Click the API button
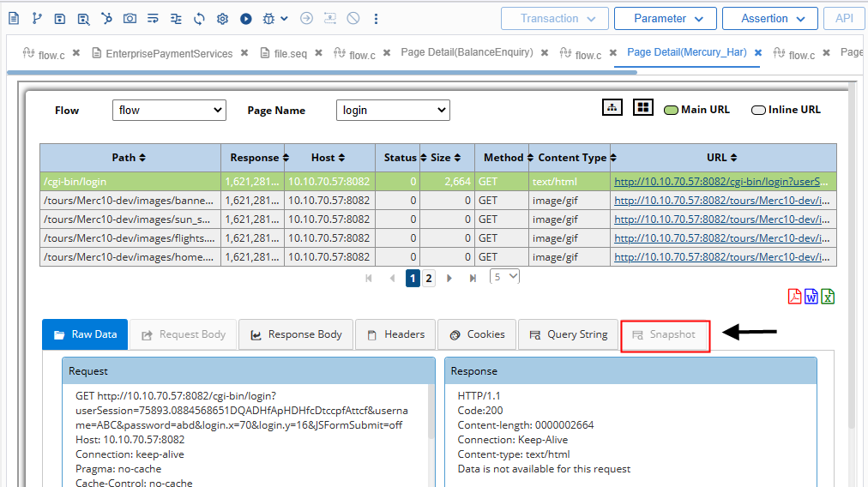Screen dimensions: 868x487 click(x=844, y=18)
